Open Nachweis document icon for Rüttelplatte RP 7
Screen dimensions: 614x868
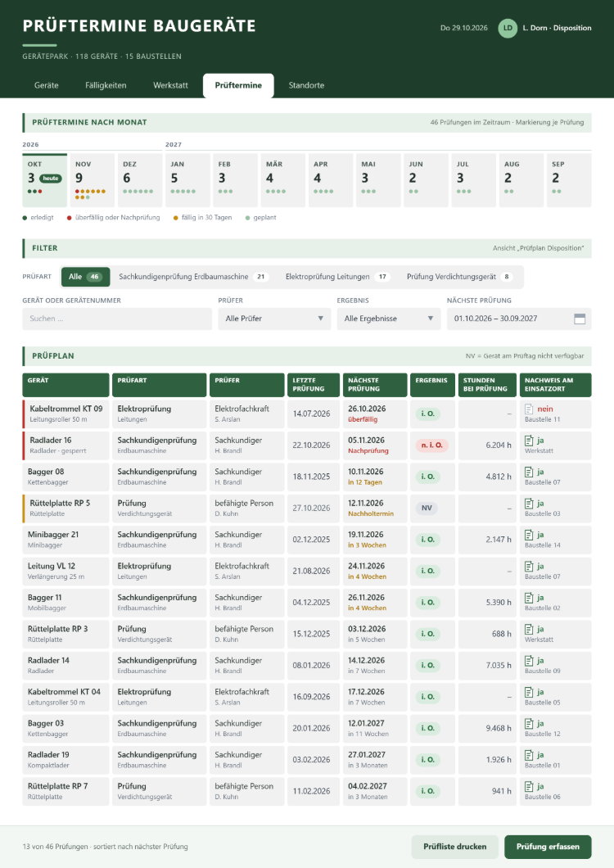(529, 788)
